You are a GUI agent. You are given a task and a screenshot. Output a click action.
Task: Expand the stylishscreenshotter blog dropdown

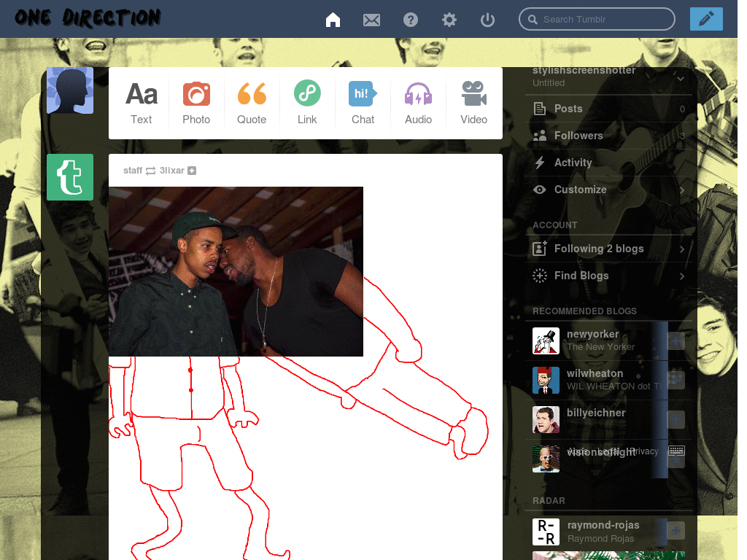click(x=681, y=79)
